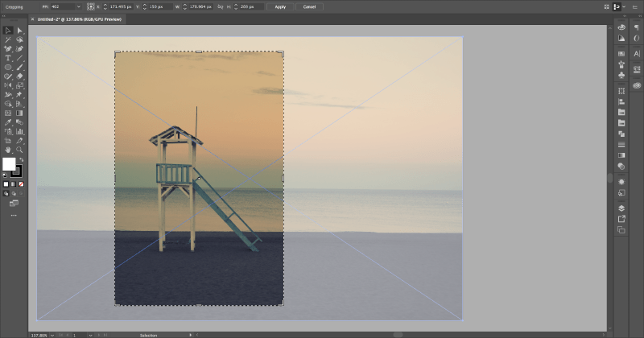Select the Zoom magnifier tool
Screen dimensions: 644x338
[19, 150]
